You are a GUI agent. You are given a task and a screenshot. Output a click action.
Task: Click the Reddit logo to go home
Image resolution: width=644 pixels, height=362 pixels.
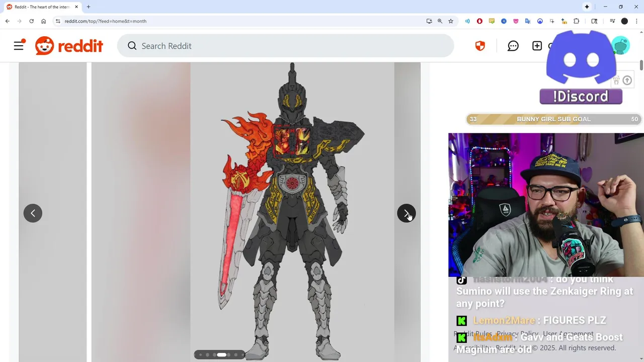[69, 46]
